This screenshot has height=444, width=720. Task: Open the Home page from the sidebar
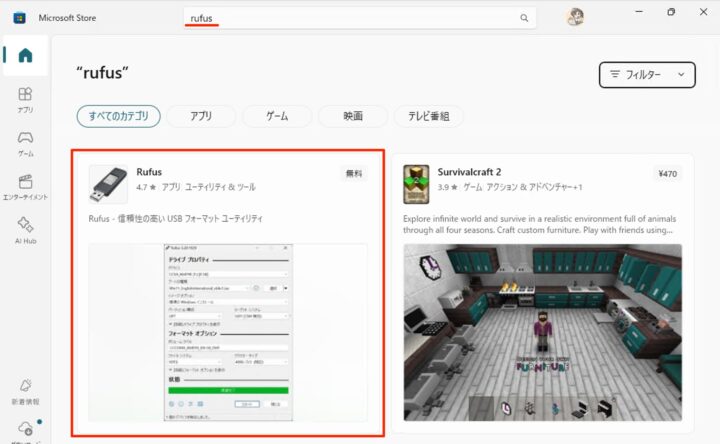[x=25, y=56]
